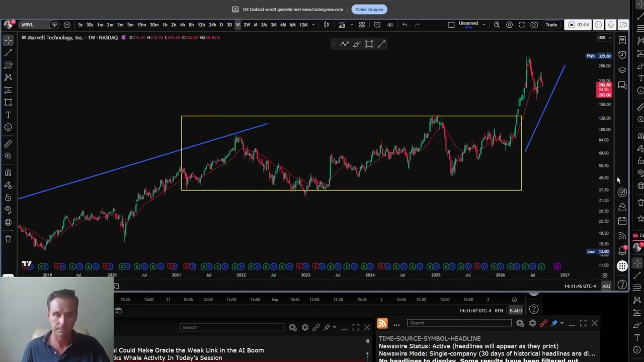Image resolution: width=644 pixels, height=362 pixels.
Task: Switch to the 15m interval
Action: point(142,25)
